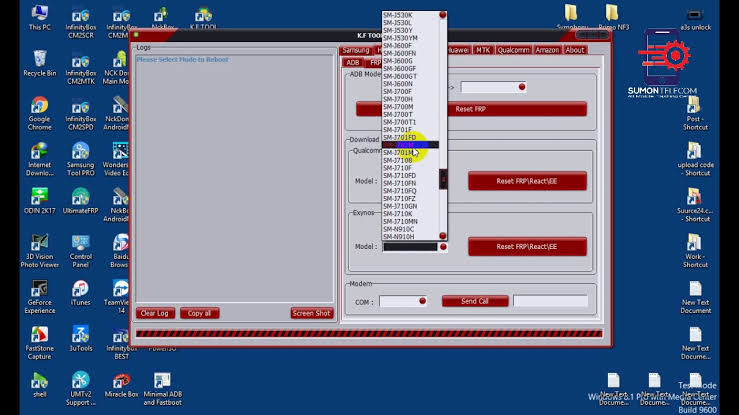Click the model list scroll-up dot
Image resolution: width=739 pixels, height=415 pixels.
point(443,15)
